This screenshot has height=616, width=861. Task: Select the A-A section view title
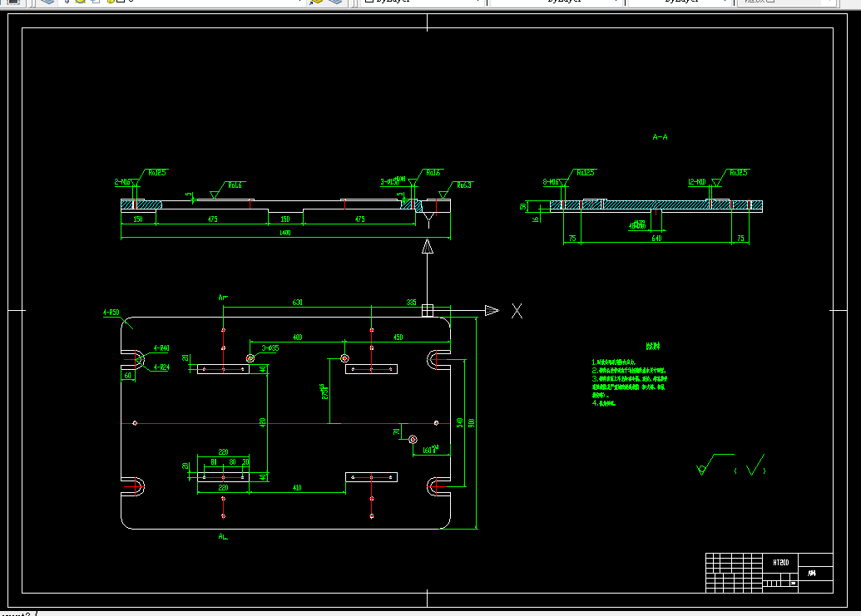(x=660, y=136)
